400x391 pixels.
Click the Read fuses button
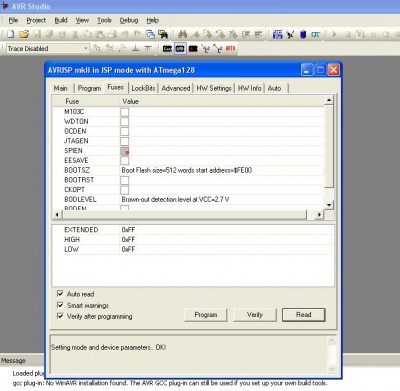pos(304,315)
